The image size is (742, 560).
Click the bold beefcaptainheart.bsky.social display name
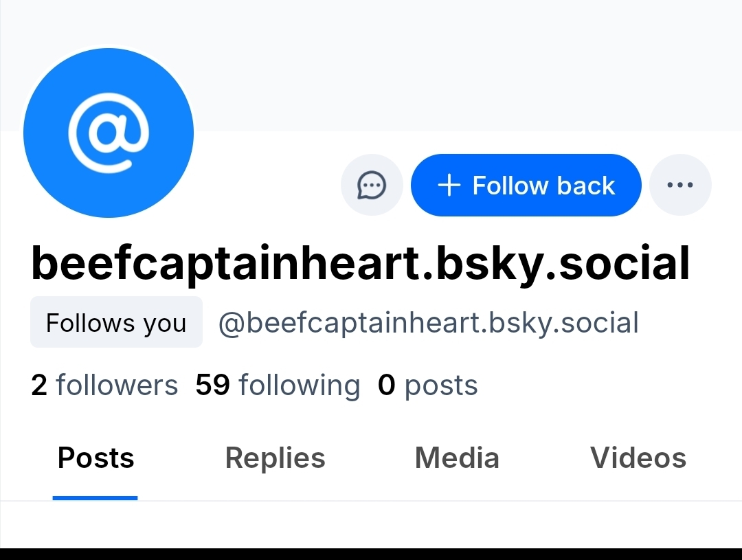point(361,264)
